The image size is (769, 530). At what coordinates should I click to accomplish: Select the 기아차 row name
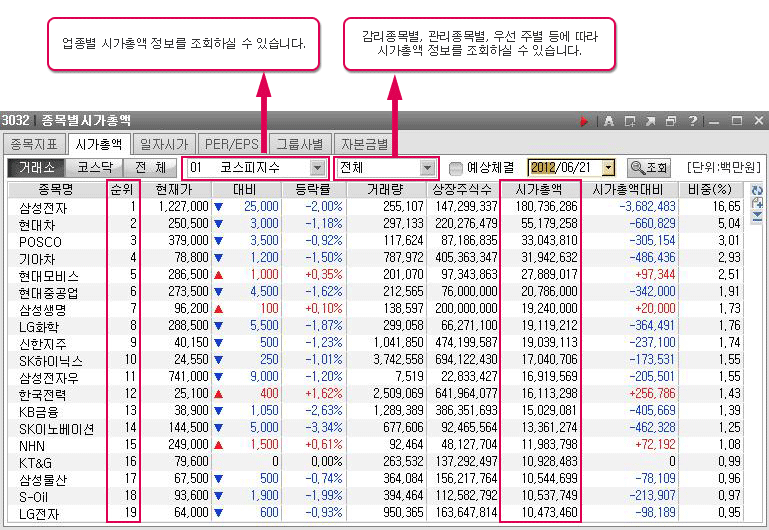point(37,259)
